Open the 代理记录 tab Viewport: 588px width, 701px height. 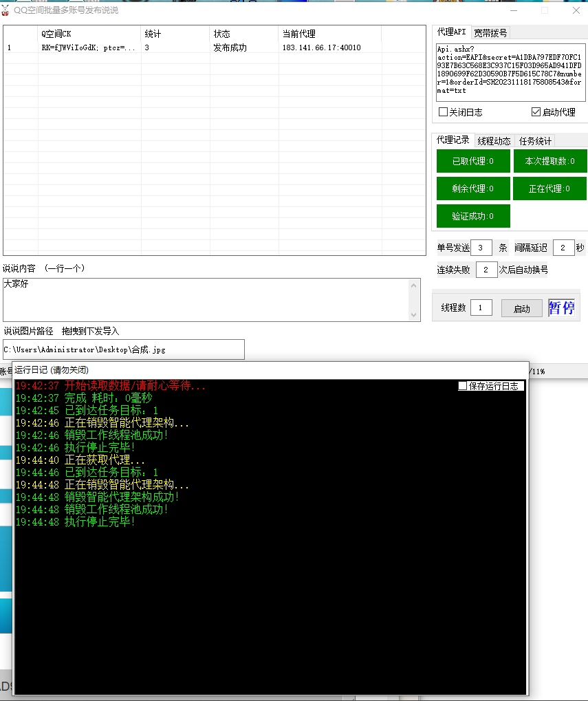tap(453, 140)
